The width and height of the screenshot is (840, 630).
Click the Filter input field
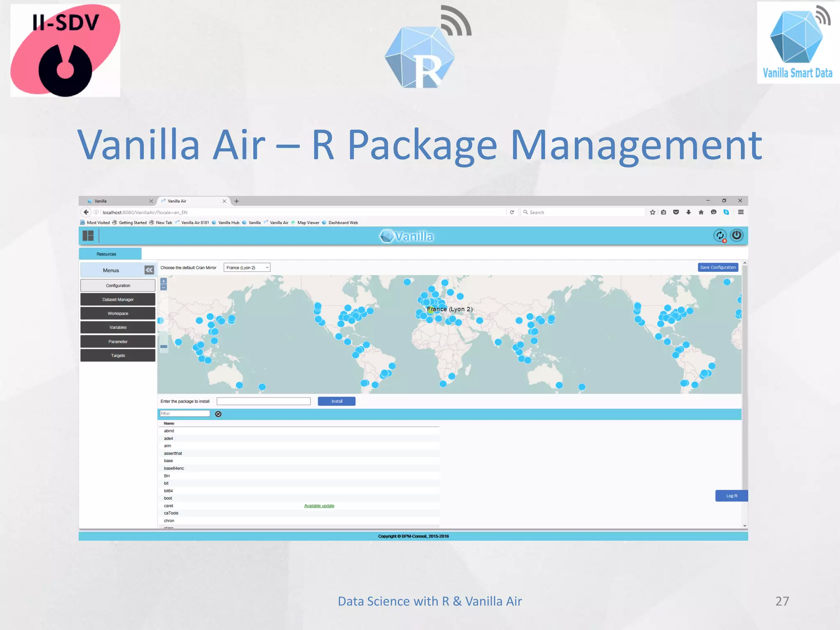click(x=185, y=413)
